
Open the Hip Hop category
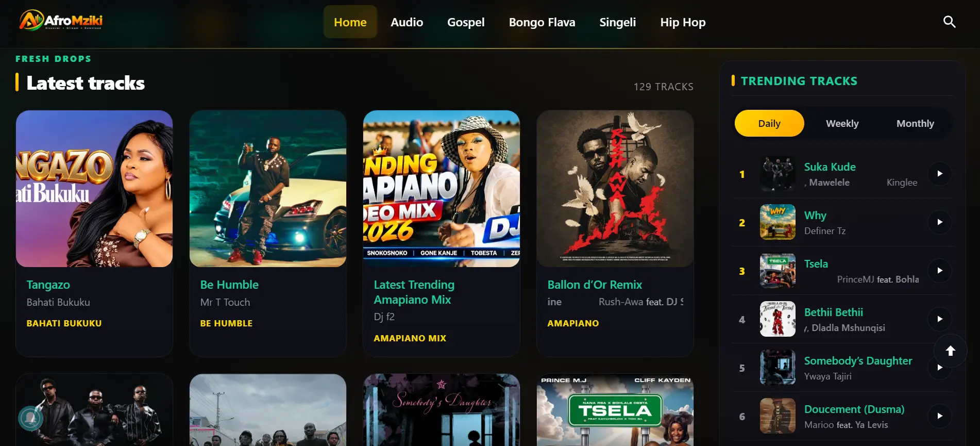[x=683, y=22]
